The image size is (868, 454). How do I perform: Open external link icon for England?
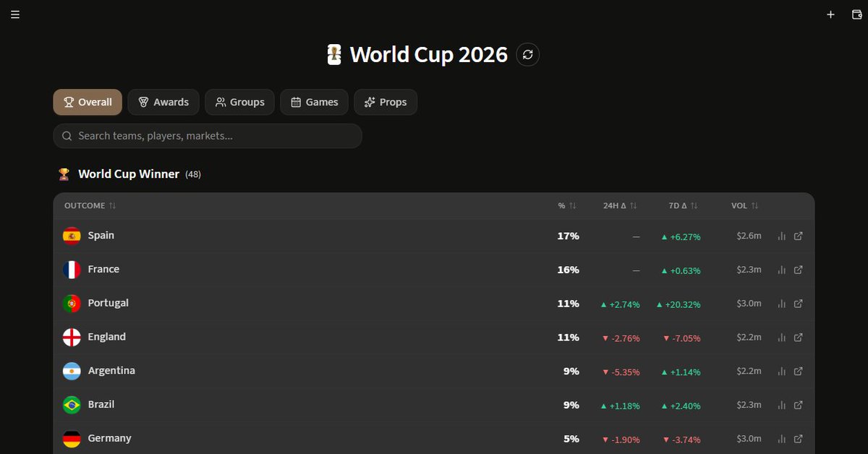(x=799, y=338)
